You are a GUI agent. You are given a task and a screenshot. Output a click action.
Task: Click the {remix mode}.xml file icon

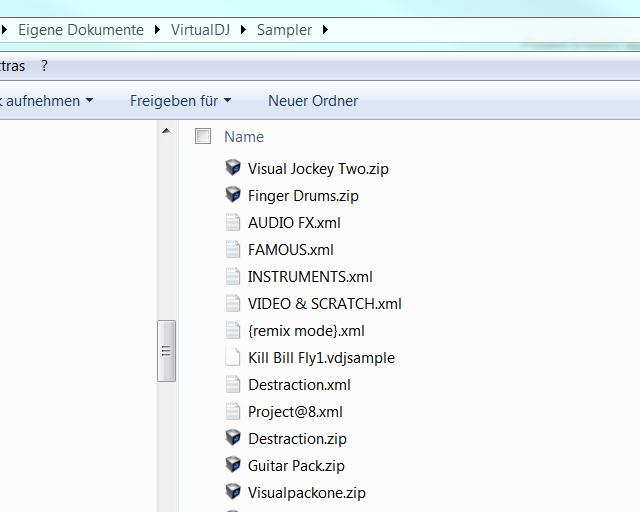pos(233,330)
